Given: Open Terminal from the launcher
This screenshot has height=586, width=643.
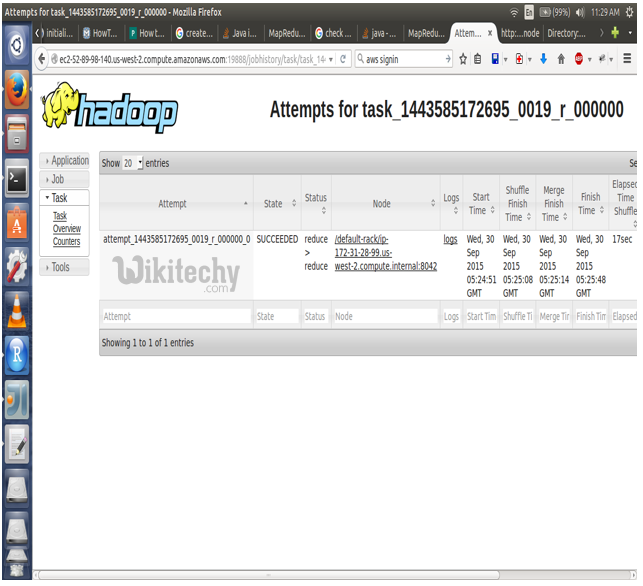Looking at the screenshot, I should pos(16,180).
